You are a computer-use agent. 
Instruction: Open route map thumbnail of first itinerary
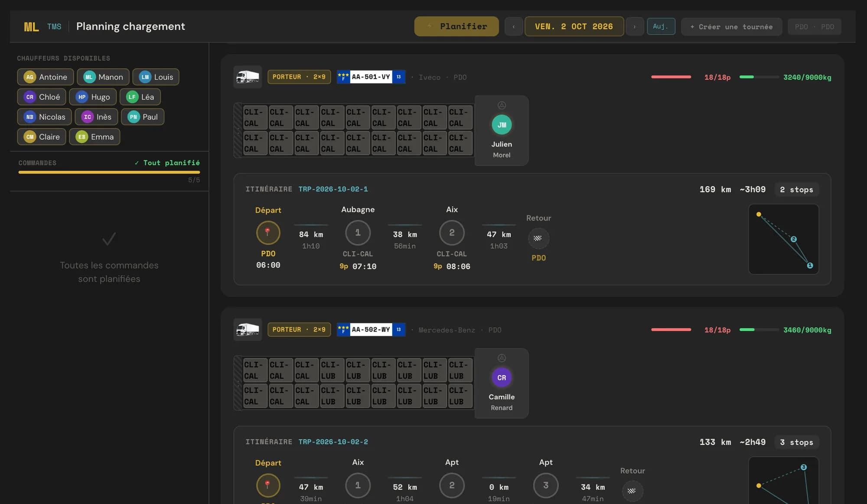783,239
